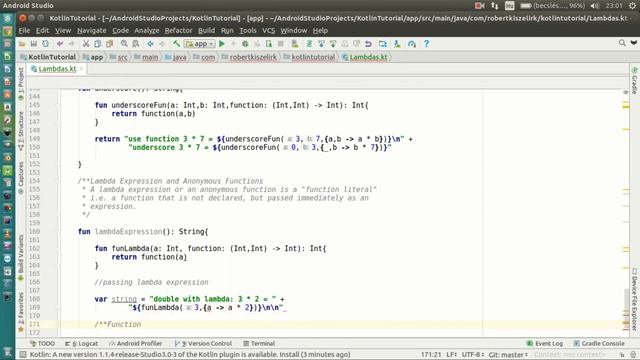Click the Find magnifier icon

[x=124, y=44]
